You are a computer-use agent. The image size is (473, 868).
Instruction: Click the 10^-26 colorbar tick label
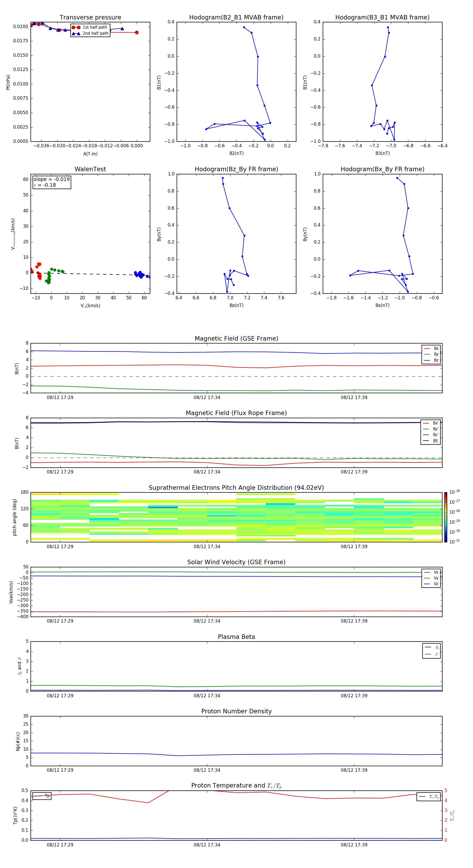(455, 492)
